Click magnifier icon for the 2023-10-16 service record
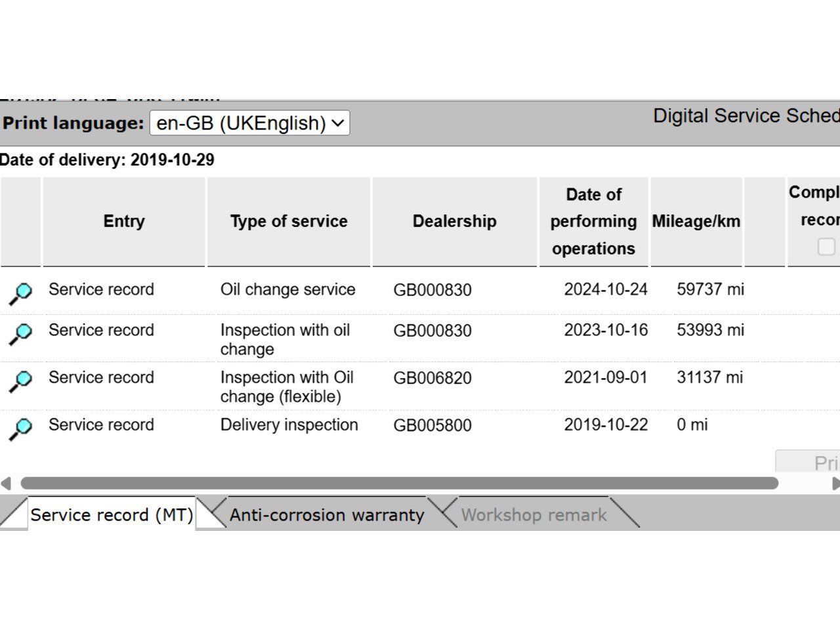The width and height of the screenshot is (840, 630). tap(20, 334)
